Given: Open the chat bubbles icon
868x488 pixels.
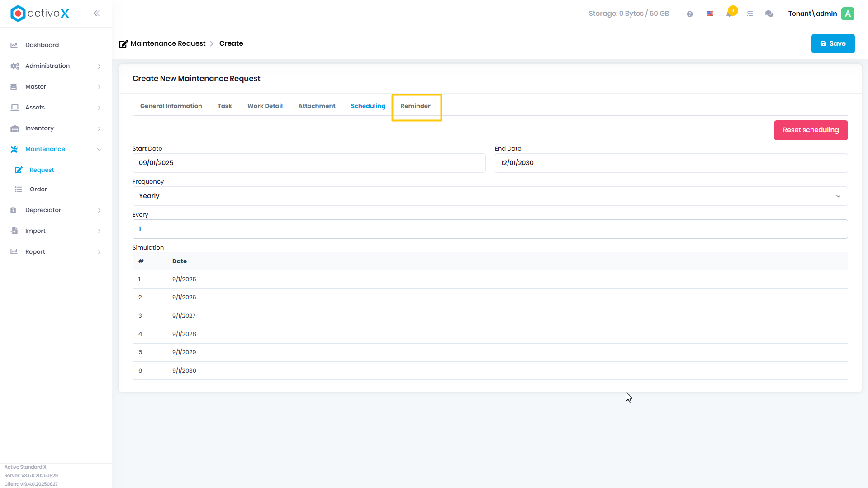Looking at the screenshot, I should (769, 14).
